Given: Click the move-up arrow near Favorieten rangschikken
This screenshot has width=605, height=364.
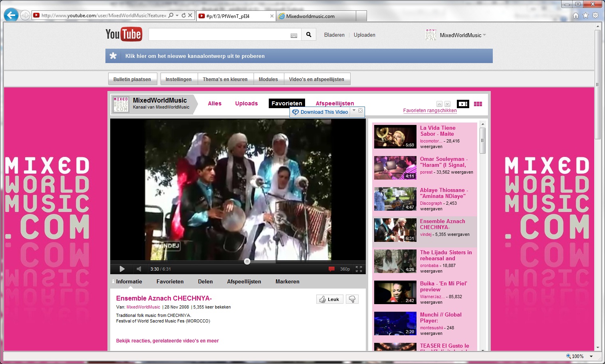Looking at the screenshot, I should pos(439,104).
